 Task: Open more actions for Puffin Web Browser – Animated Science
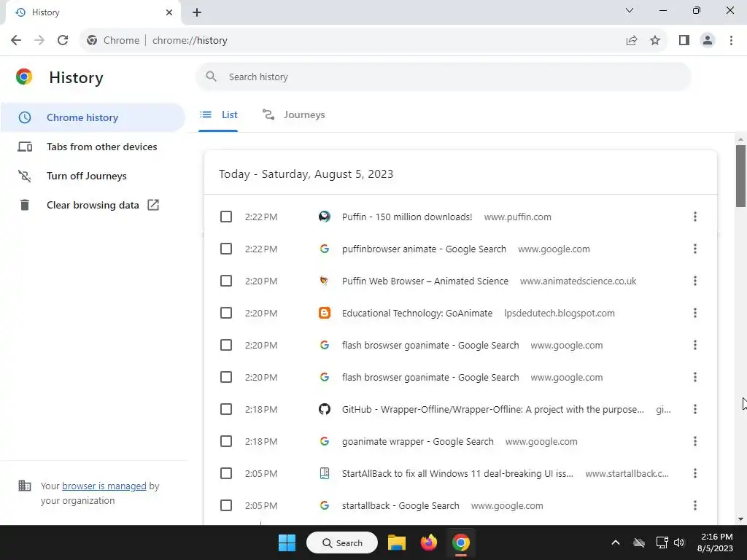[x=695, y=281]
